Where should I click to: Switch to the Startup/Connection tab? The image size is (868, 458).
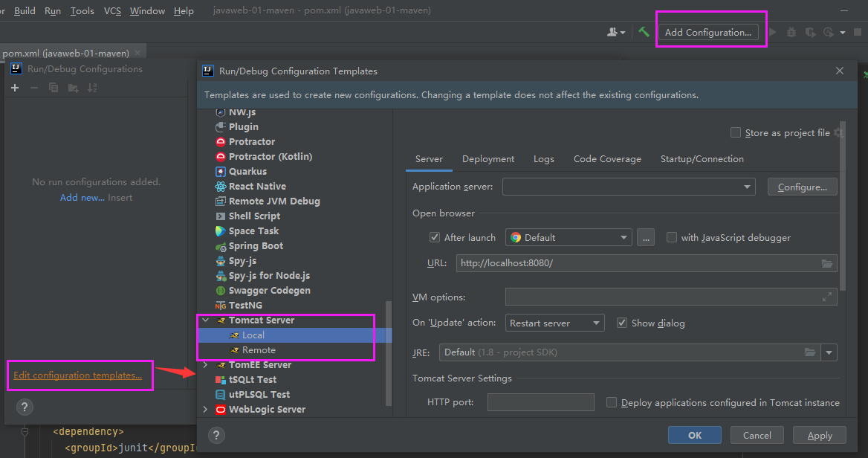(702, 159)
